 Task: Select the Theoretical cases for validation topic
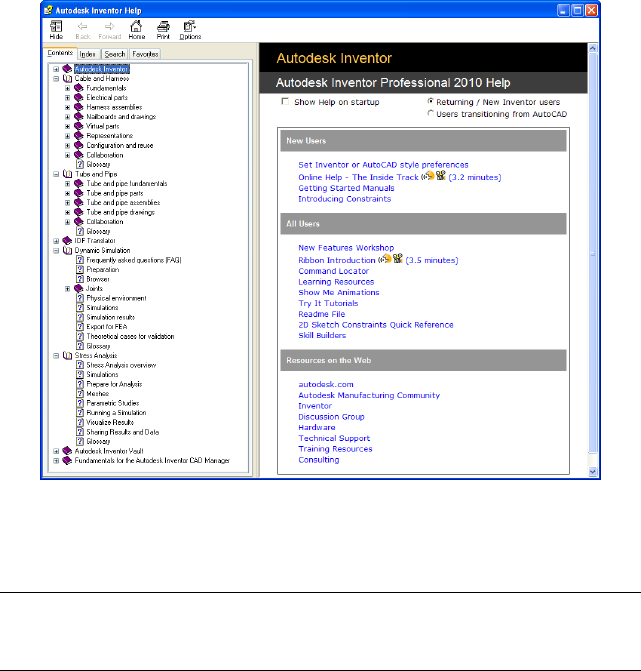click(130, 336)
